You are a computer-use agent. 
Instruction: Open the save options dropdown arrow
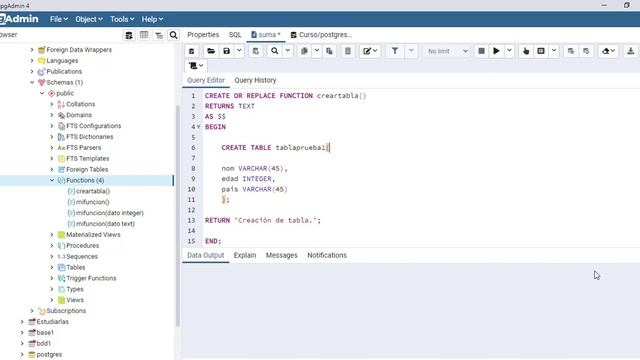coord(239,51)
